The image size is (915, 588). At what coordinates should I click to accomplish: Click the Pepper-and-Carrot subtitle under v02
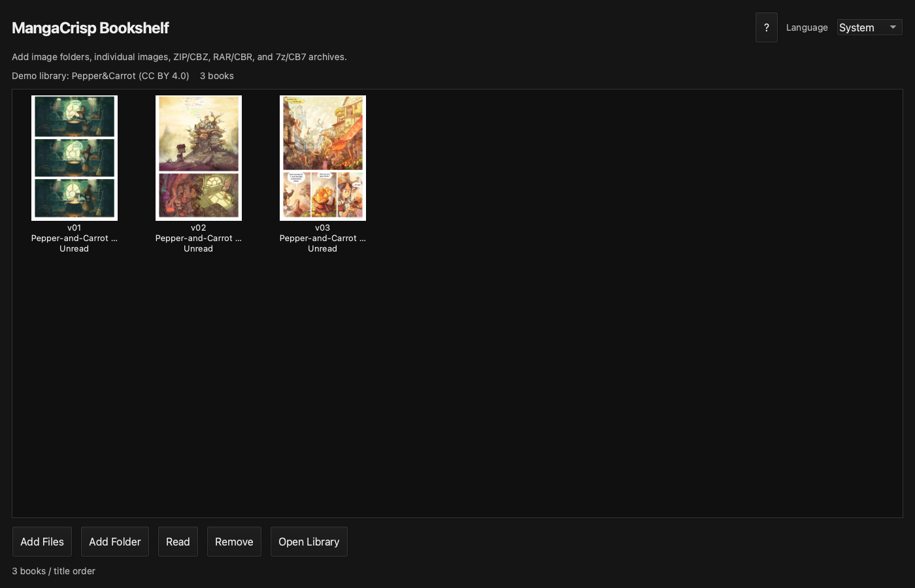pos(199,238)
